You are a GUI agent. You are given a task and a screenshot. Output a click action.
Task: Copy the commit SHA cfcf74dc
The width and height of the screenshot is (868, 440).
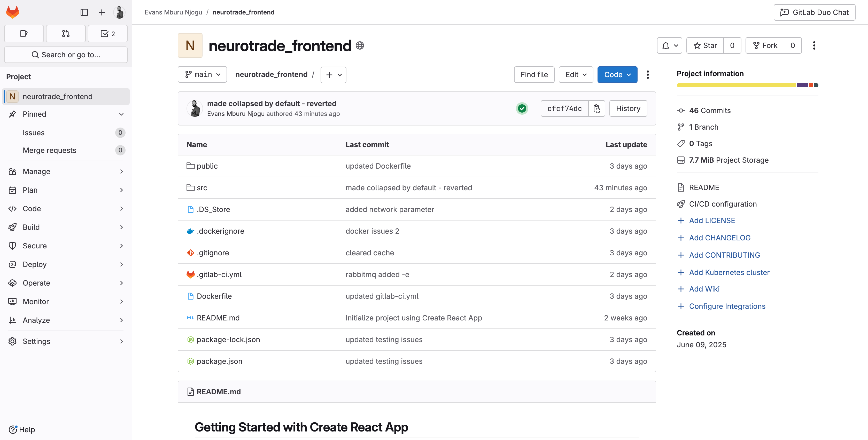pos(596,108)
